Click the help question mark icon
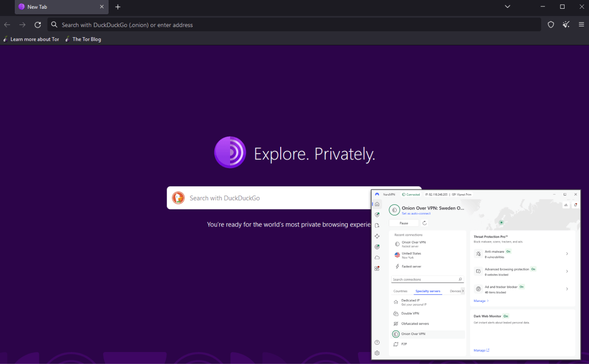Screen dimensions: 589x364 [x=377, y=342]
